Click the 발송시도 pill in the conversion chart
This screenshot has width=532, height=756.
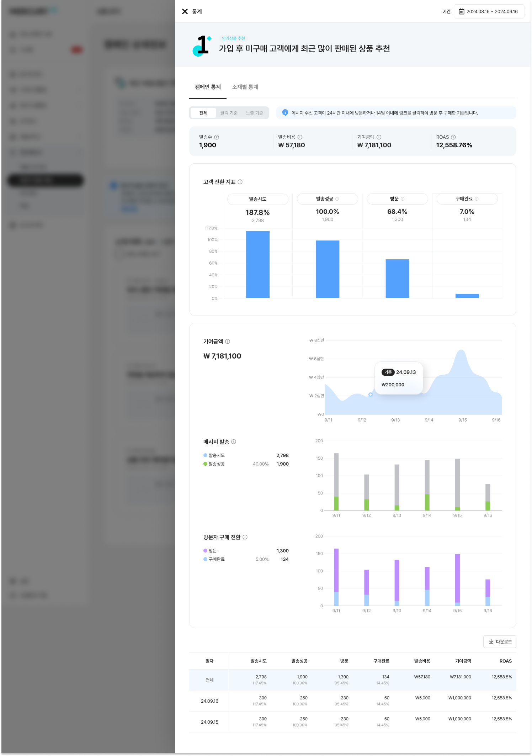tap(257, 199)
